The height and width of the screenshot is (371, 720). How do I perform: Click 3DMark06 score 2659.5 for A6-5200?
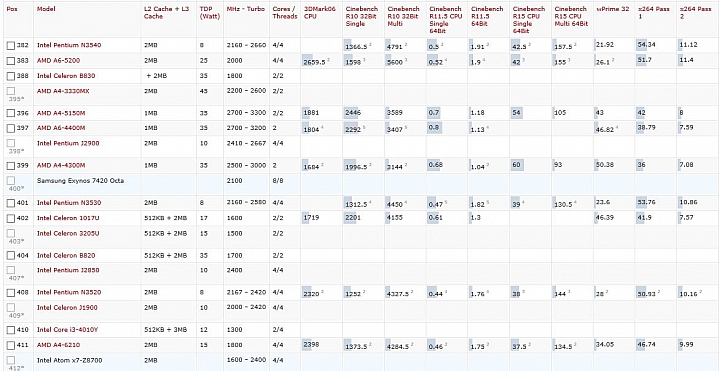[315, 62]
